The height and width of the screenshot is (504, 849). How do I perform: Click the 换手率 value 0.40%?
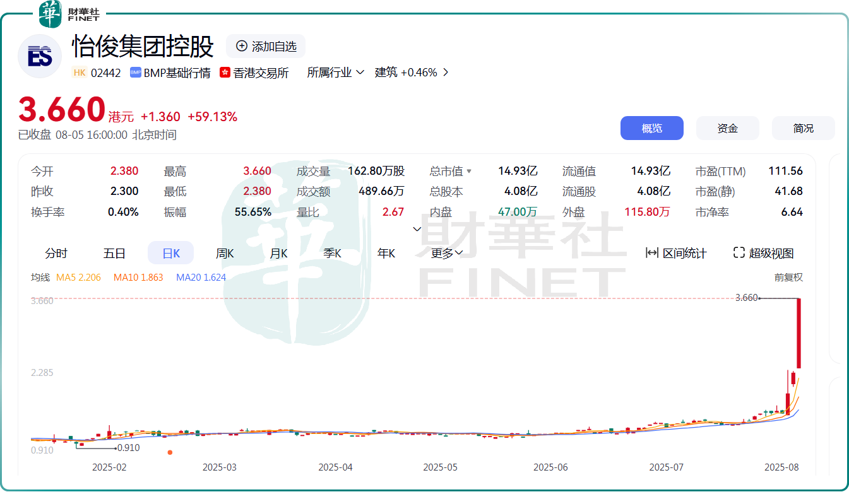point(123,212)
